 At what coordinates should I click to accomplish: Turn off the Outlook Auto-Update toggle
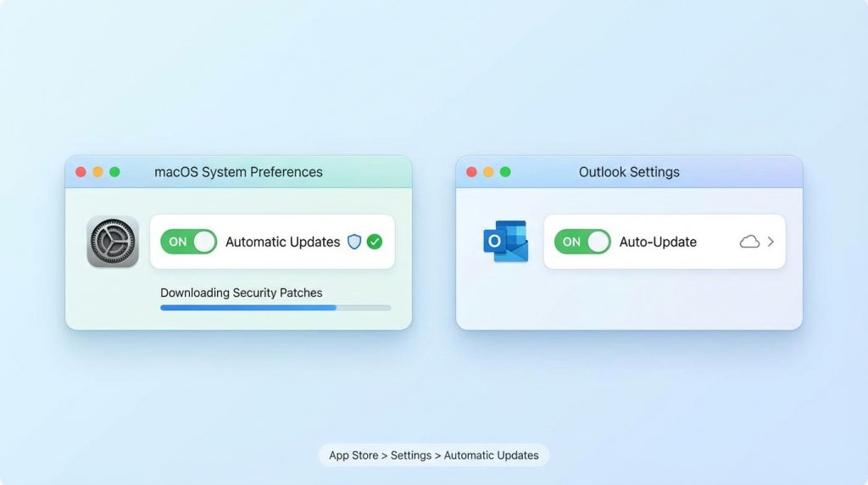(582, 242)
